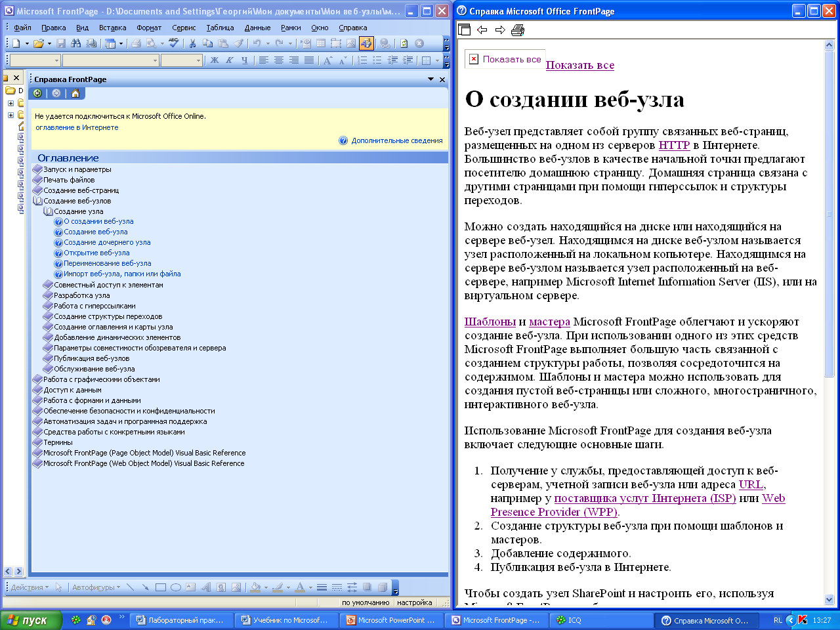840x630 pixels.
Task: Click the Spelling check ABC icon
Action: coord(173,43)
